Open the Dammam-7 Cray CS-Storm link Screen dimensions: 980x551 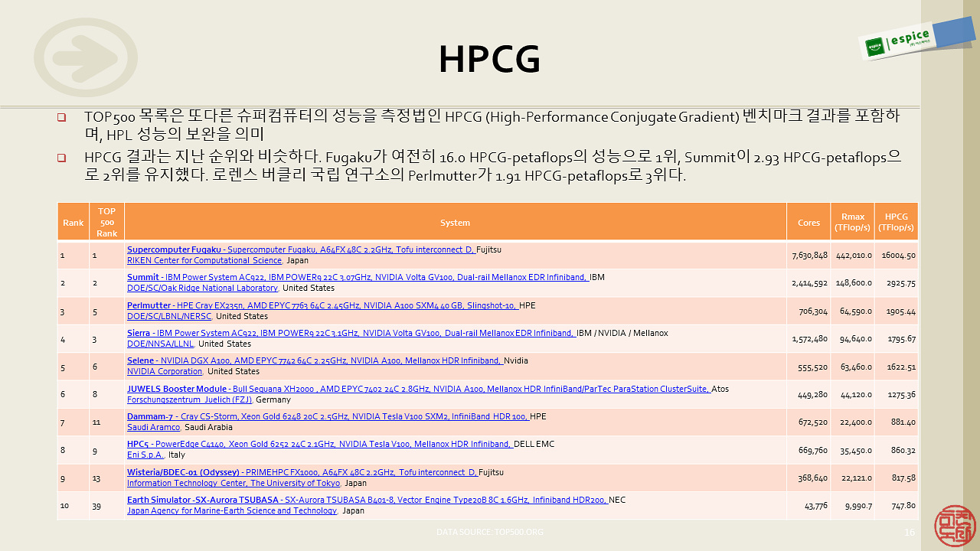click(x=328, y=416)
